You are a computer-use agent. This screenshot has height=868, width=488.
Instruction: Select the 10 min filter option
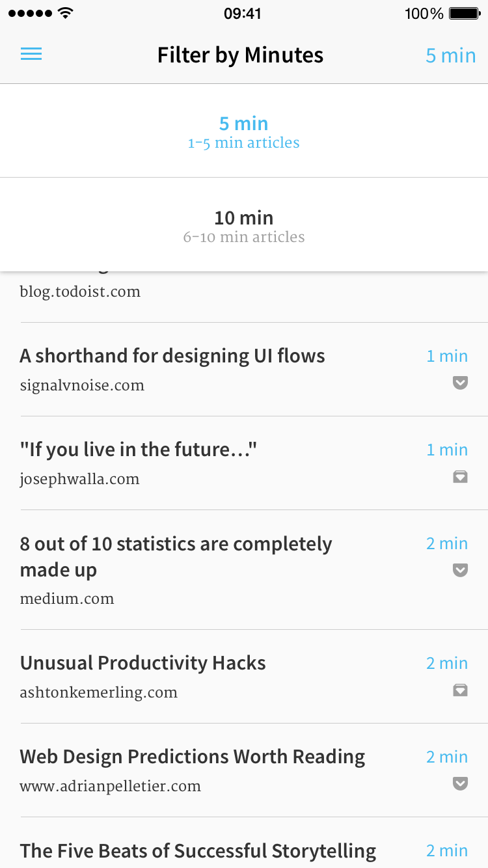[244, 224]
